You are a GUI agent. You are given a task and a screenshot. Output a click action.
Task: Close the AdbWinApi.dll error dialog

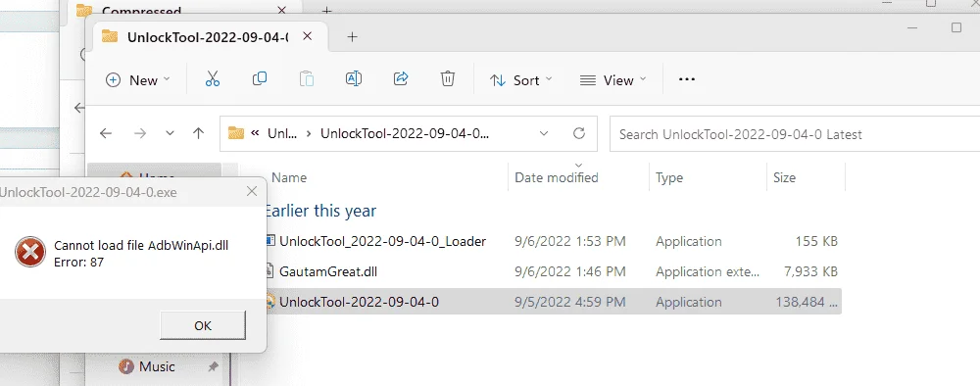coord(252,192)
